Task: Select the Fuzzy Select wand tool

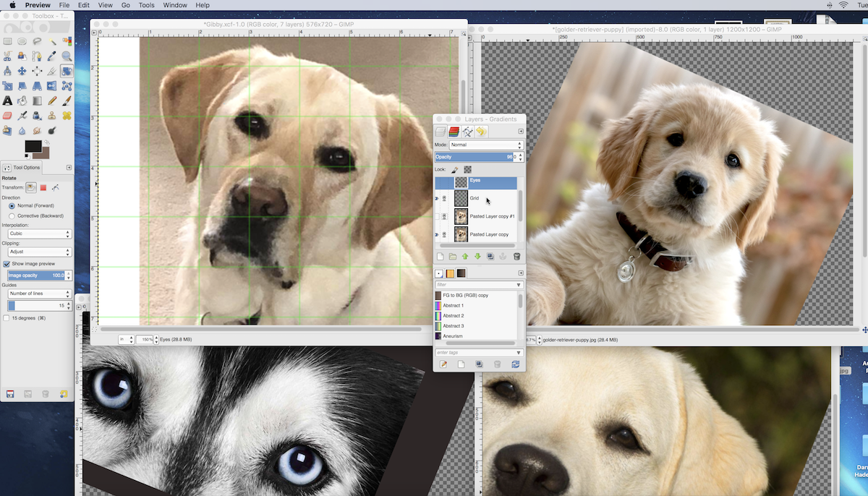Action: (52, 41)
